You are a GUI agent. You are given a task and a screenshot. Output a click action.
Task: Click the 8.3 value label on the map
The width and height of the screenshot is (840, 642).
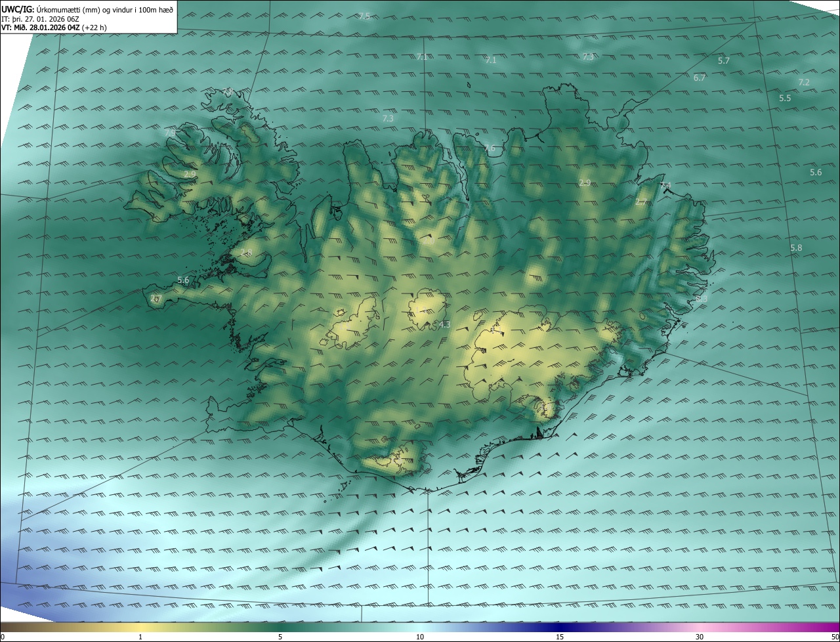coord(702,299)
